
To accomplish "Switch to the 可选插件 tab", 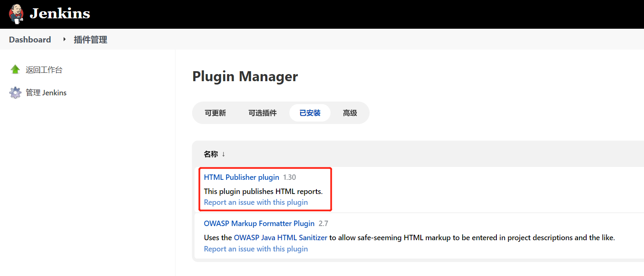I will click(262, 113).
